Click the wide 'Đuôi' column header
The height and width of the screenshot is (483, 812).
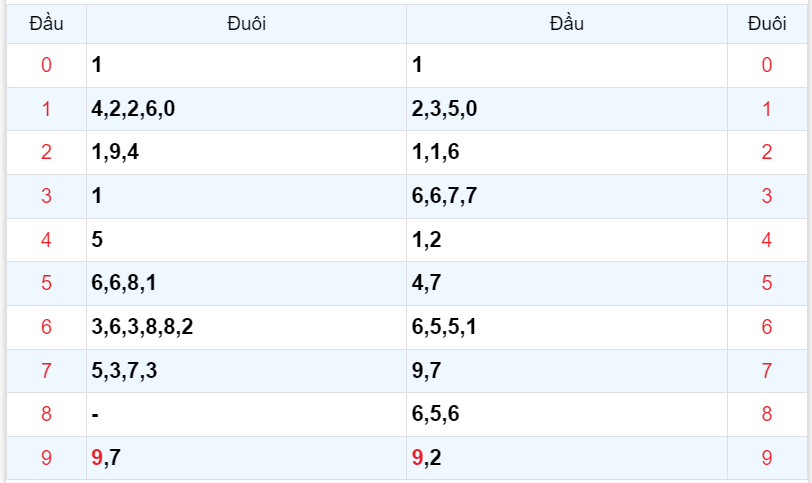[246, 24]
